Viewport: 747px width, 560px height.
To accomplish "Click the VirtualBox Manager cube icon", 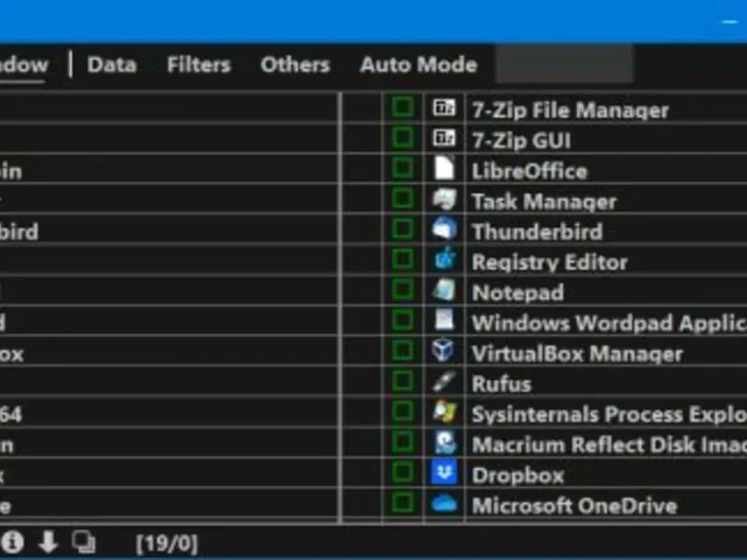I will (444, 351).
